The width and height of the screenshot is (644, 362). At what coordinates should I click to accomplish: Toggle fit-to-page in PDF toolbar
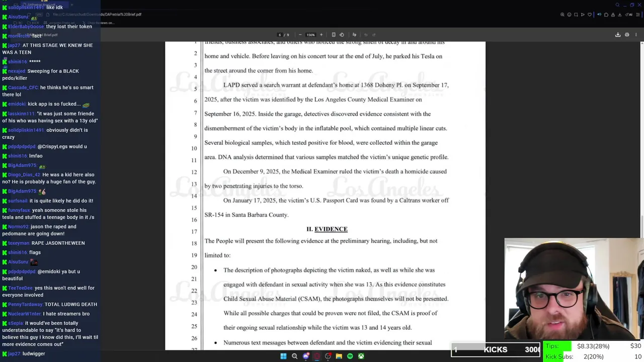point(334,35)
